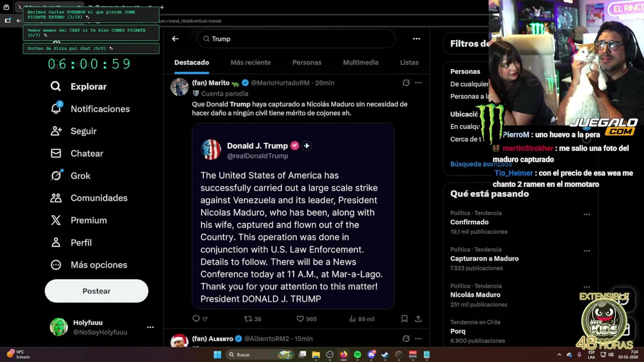Open Windows Start menu
The image size is (644, 362).
(217, 354)
